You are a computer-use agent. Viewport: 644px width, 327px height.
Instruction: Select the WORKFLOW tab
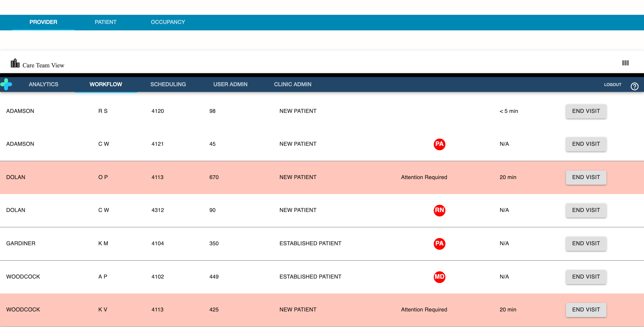coord(106,84)
